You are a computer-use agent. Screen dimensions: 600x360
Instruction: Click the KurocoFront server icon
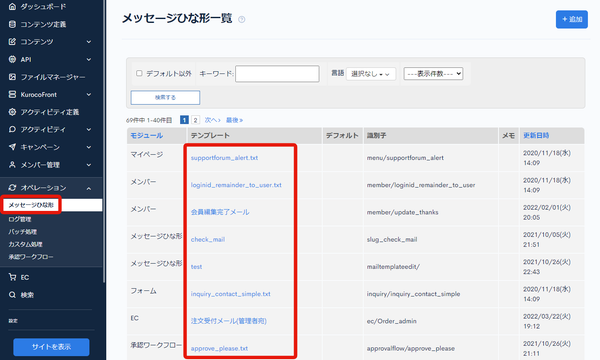click(12, 94)
